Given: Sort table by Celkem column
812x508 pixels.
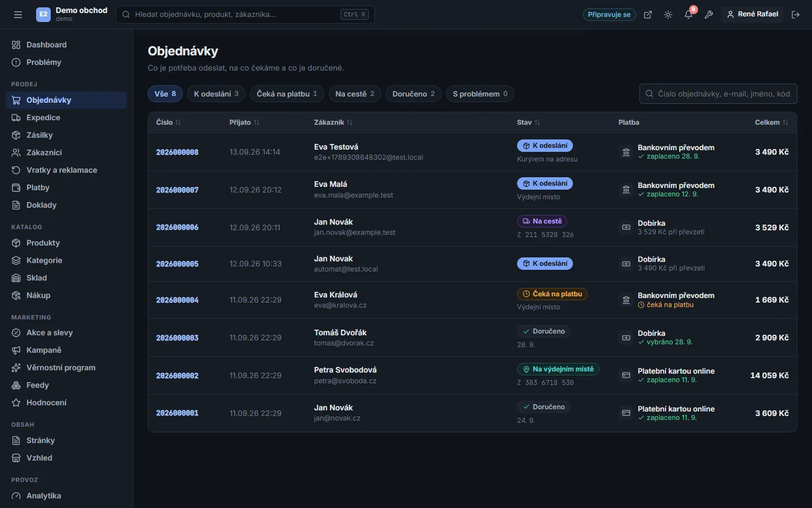Looking at the screenshot, I should coord(771,122).
